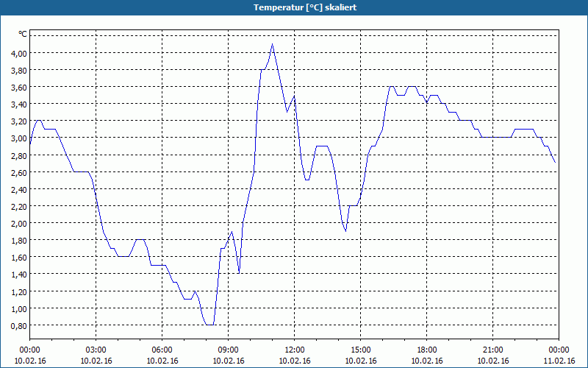Click the °C unit label on the axis

coord(23,34)
